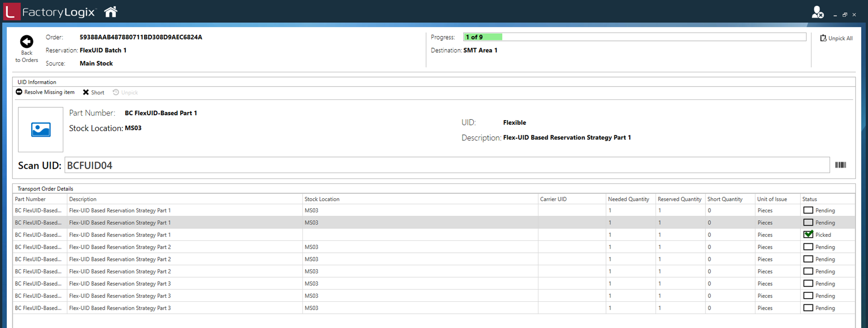Click the barcode scan icon
This screenshot has width=868, height=328.
[x=840, y=165]
